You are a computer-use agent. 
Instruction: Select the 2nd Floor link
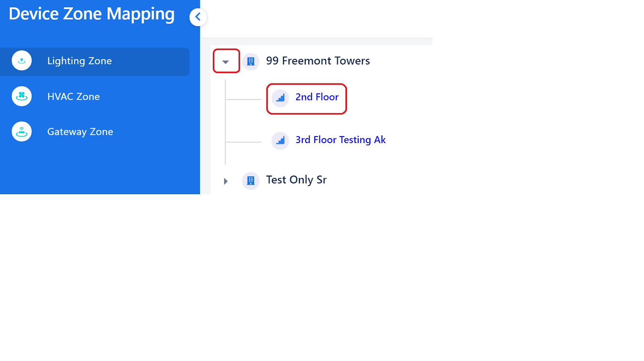(x=317, y=97)
